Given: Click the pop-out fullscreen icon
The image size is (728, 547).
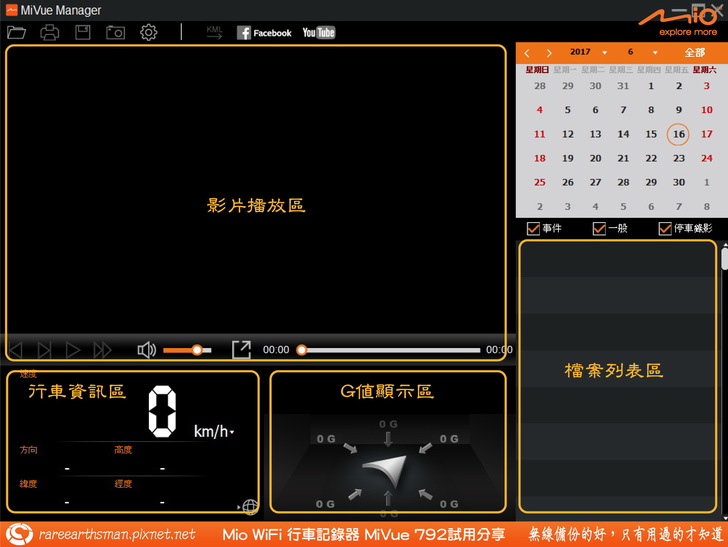Looking at the screenshot, I should coord(241,350).
